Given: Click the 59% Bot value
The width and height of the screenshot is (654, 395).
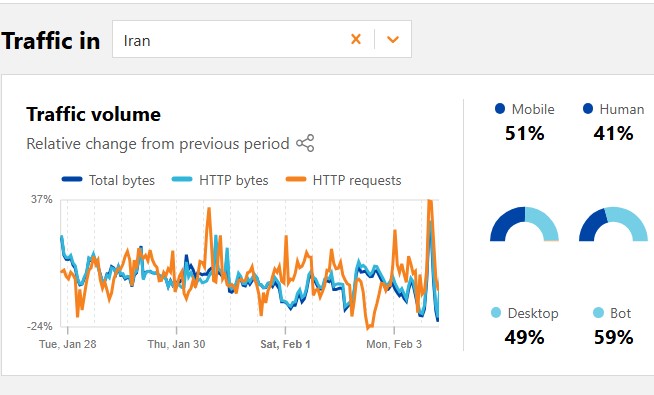Looking at the screenshot, I should tap(614, 337).
